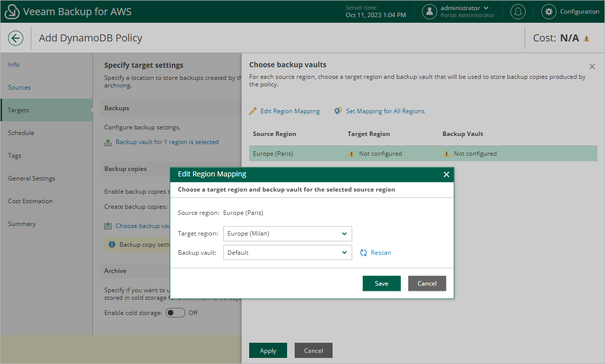Click the Backup copy info icon
This screenshot has width=605, height=364.
(112, 244)
